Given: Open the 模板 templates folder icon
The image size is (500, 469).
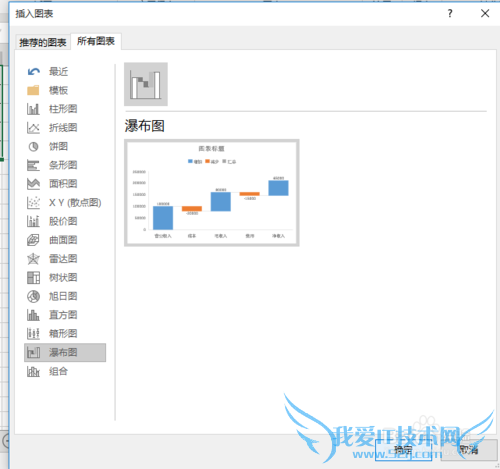Looking at the screenshot, I should coord(33,90).
